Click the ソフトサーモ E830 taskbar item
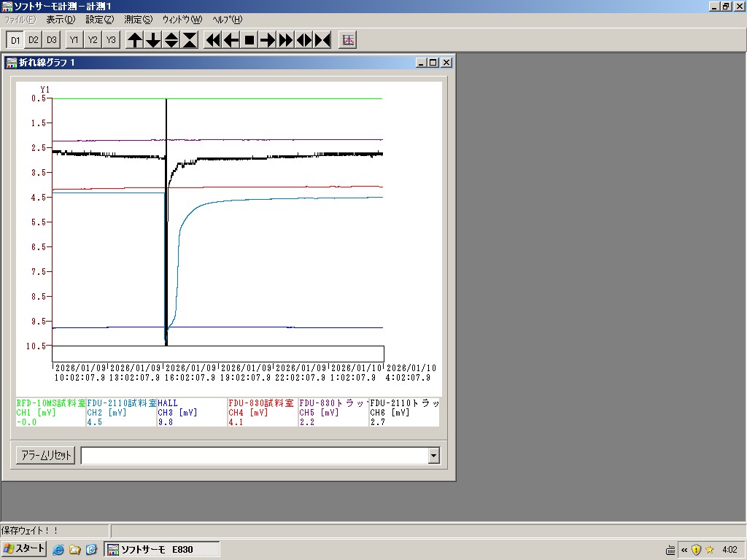The width and height of the screenshot is (747, 560). tap(162, 549)
